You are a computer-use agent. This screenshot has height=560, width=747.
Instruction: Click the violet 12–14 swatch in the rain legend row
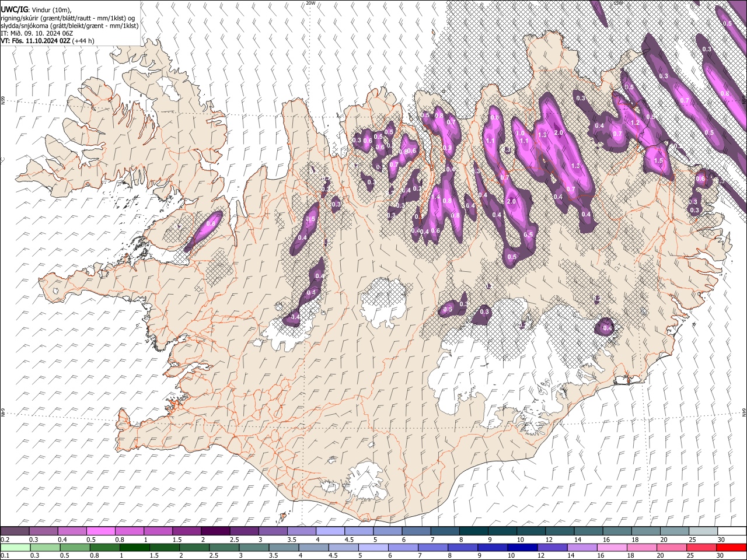pyautogui.click(x=553, y=547)
